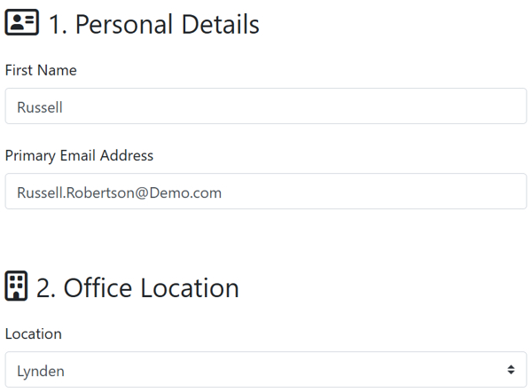Click "Demo.com" portion of the email value
The height and width of the screenshot is (392, 532).
(x=191, y=192)
